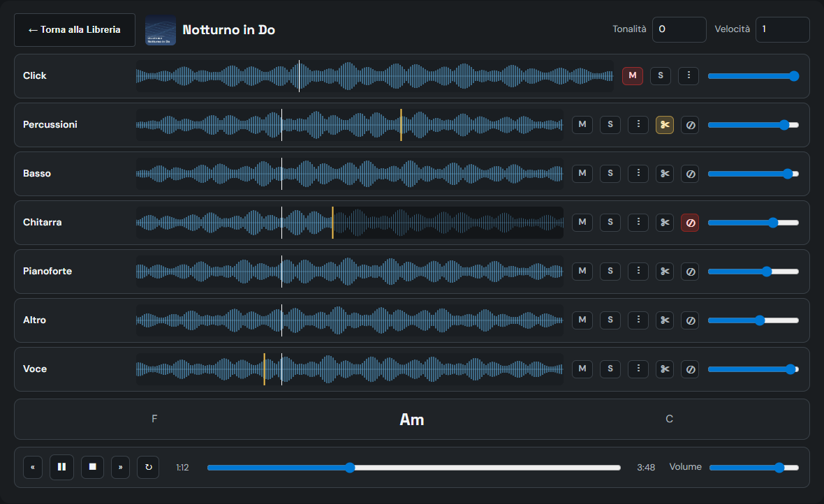This screenshot has width=824, height=504.
Task: Click the bypass icon on Pianoforte
Action: (x=690, y=271)
